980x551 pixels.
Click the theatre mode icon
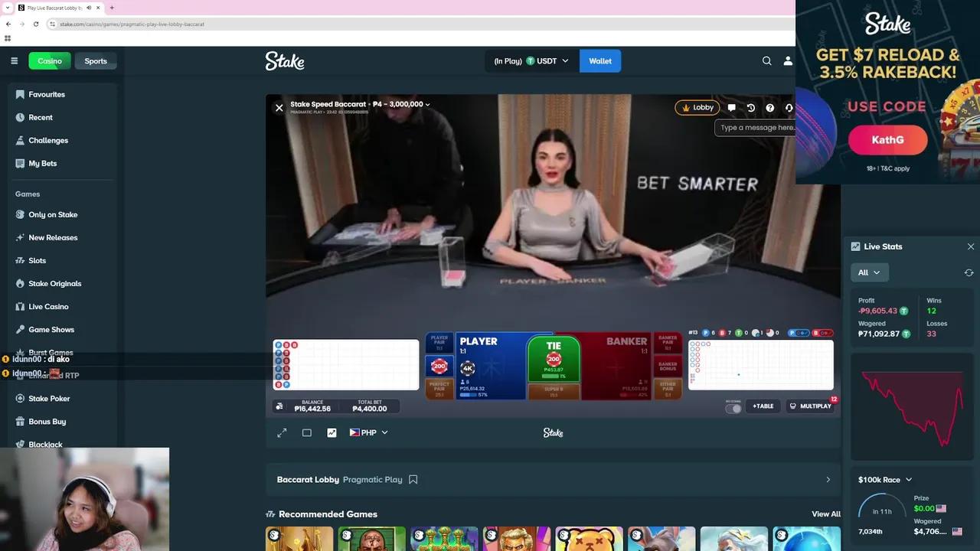click(307, 432)
